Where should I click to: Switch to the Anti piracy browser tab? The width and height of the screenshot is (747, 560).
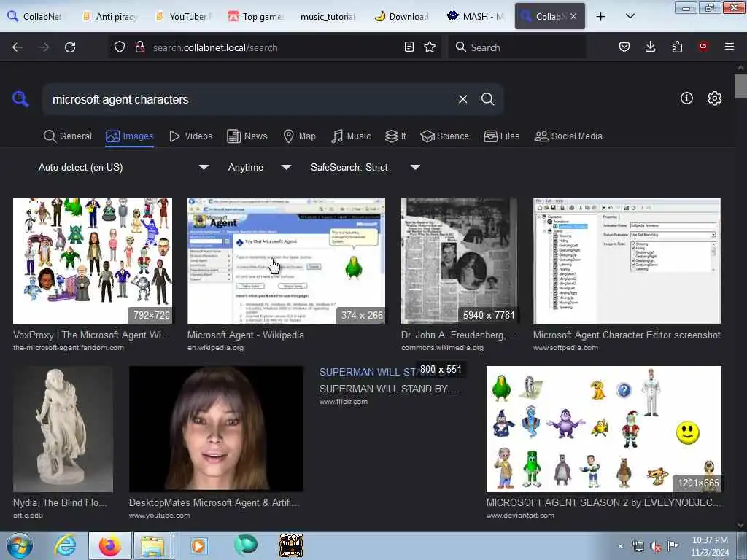pos(111,16)
